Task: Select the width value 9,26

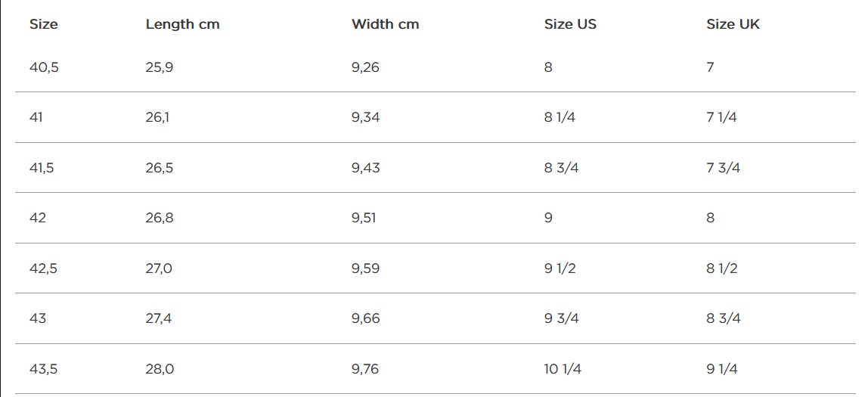Action: pos(365,67)
